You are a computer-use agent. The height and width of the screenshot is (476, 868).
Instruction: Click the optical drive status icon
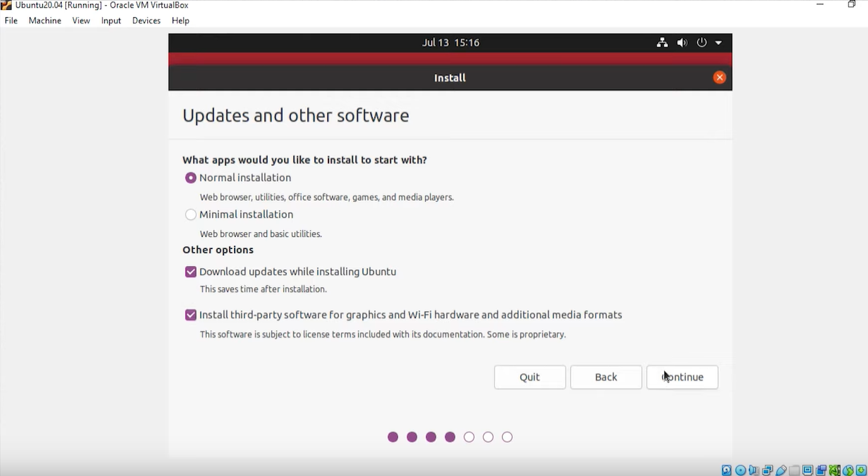[x=740, y=470]
